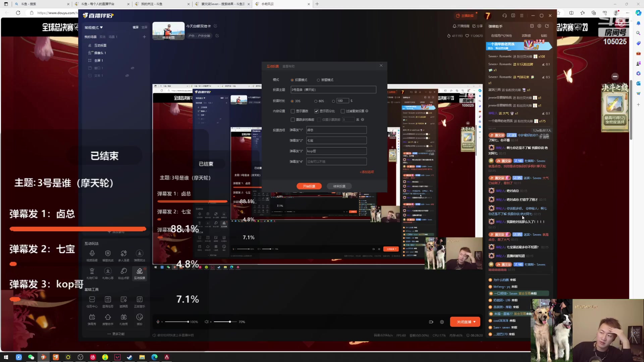Screen dimensions: 644x362
Task: Click the 弹幕发"4" option input field
Action: coord(336,162)
